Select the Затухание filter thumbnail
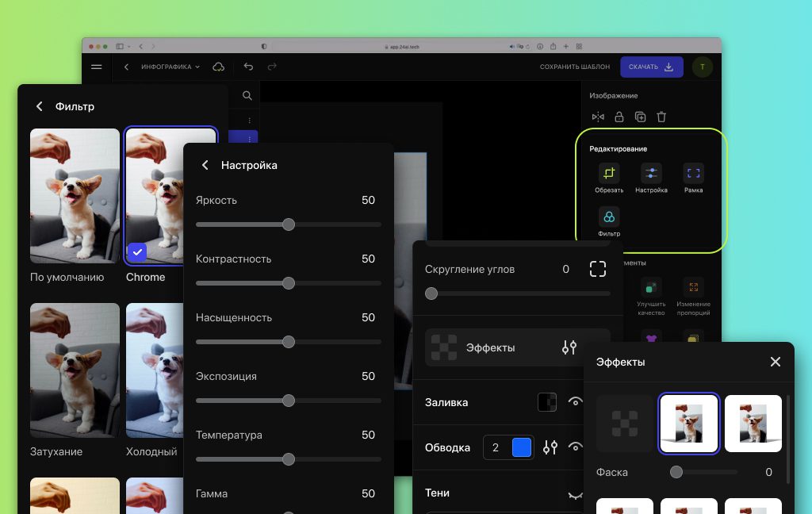 [x=75, y=370]
